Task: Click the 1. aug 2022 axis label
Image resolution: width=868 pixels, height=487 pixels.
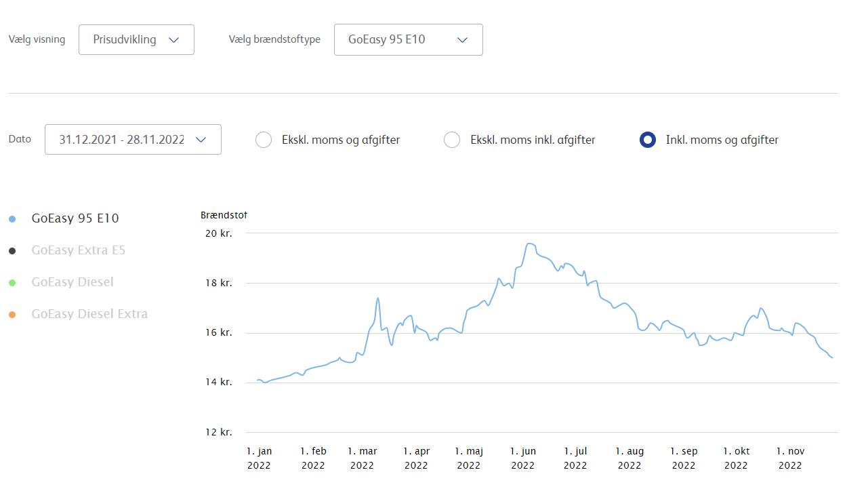Action: [x=629, y=459]
